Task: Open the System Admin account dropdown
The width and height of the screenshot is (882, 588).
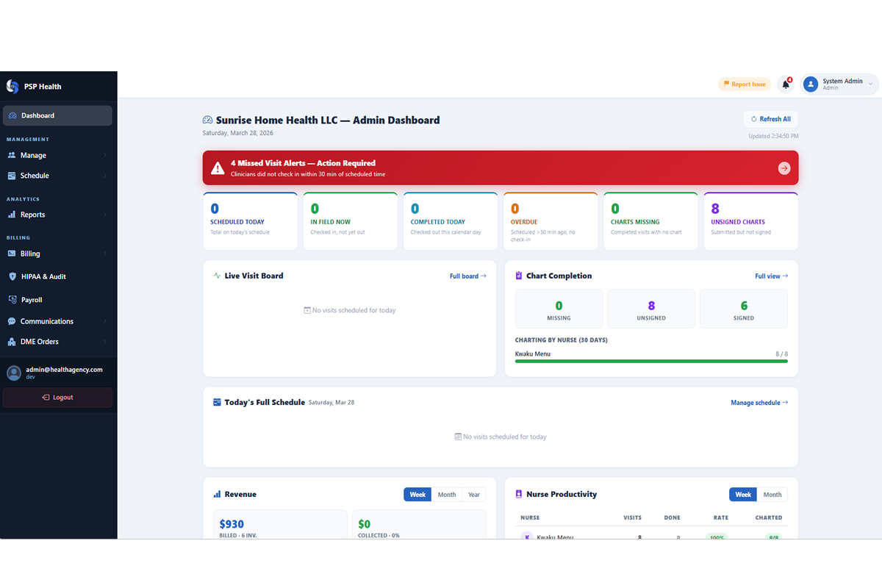Action: (x=838, y=84)
